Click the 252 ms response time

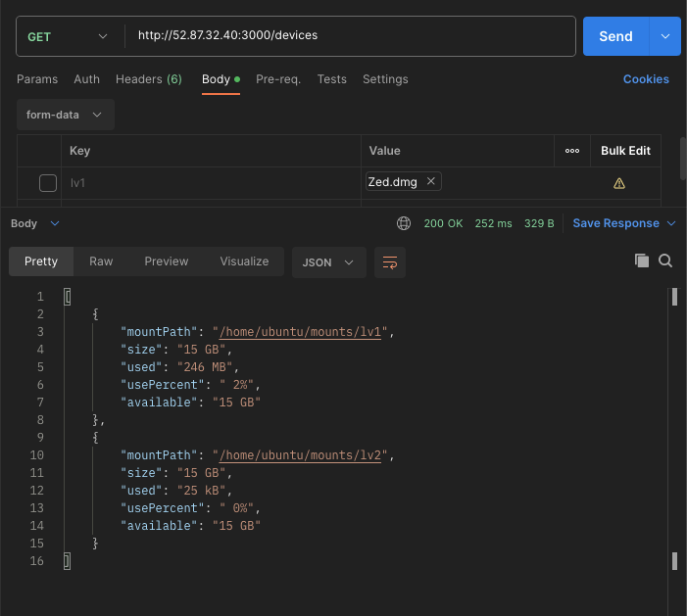[x=493, y=223]
